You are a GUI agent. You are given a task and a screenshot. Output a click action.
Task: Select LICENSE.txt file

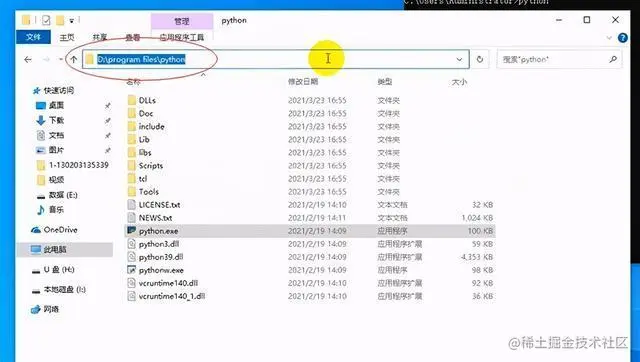point(159,205)
